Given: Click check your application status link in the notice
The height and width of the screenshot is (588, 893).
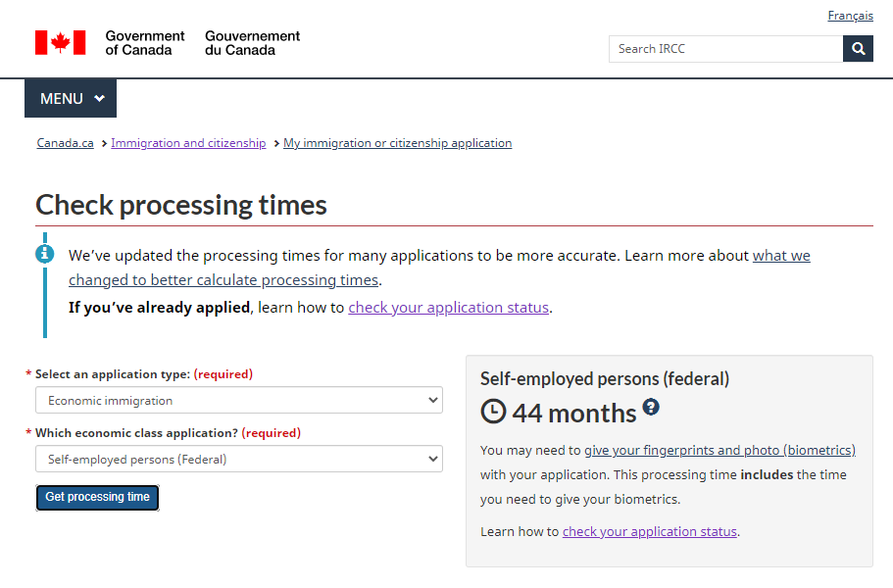Looking at the screenshot, I should [449, 308].
